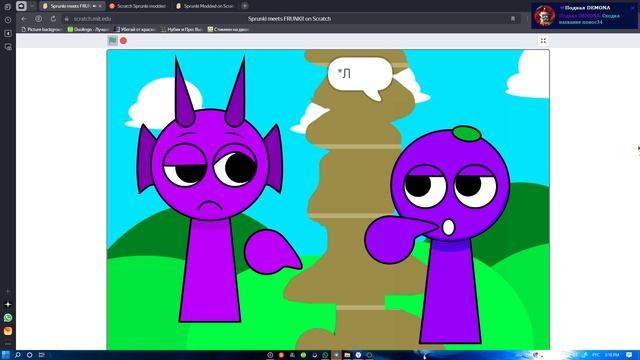The image size is (640, 360).
Task: Open Нубик и Про bookmark
Action: (x=182, y=29)
